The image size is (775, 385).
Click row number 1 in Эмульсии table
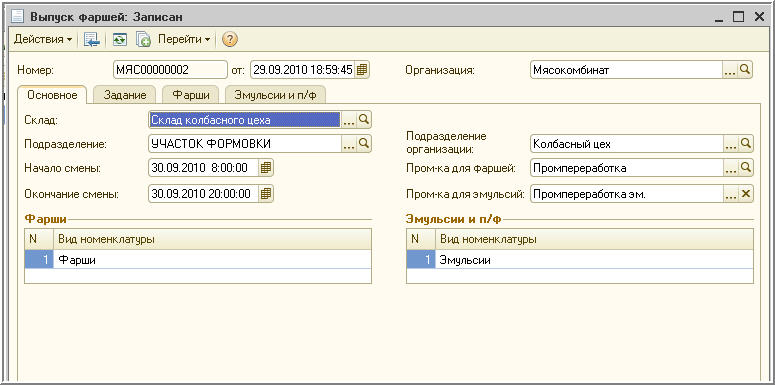coord(421,260)
